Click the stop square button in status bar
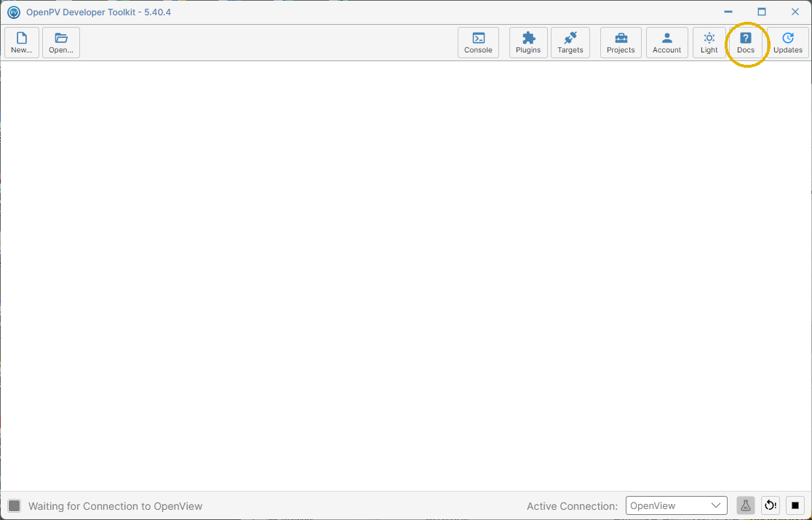812x520 pixels. coord(795,505)
